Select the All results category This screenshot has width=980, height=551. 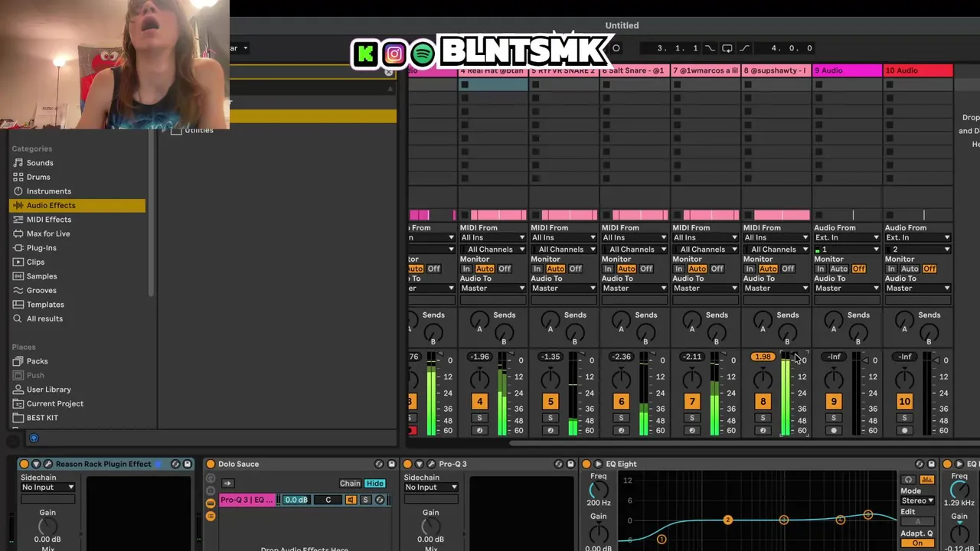(44, 318)
